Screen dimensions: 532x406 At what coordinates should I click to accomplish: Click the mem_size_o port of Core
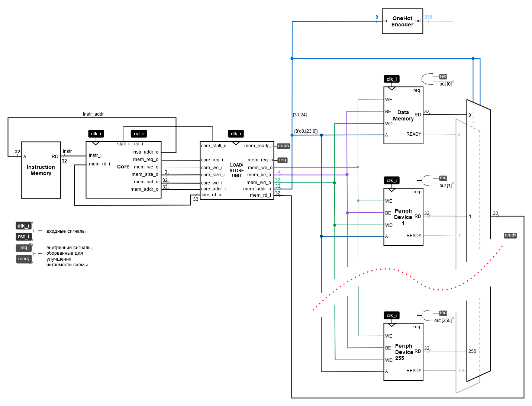[145, 174]
